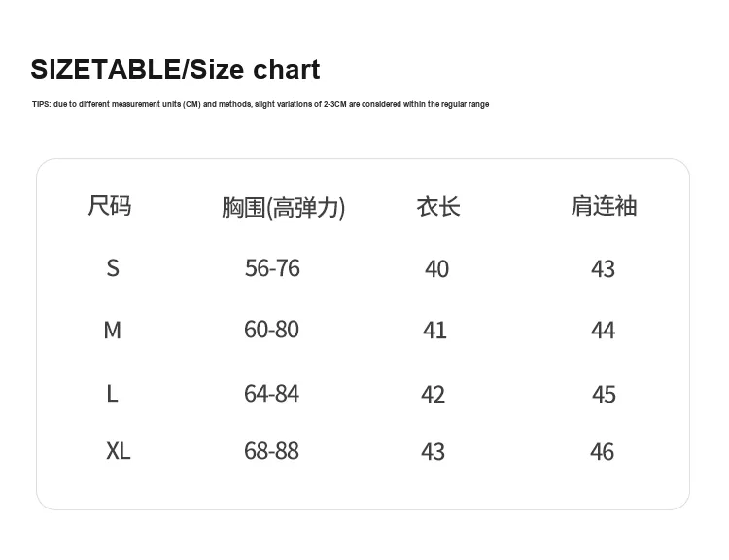Click the 56-76 bust value
The width and height of the screenshot is (729, 560).
pos(272,268)
